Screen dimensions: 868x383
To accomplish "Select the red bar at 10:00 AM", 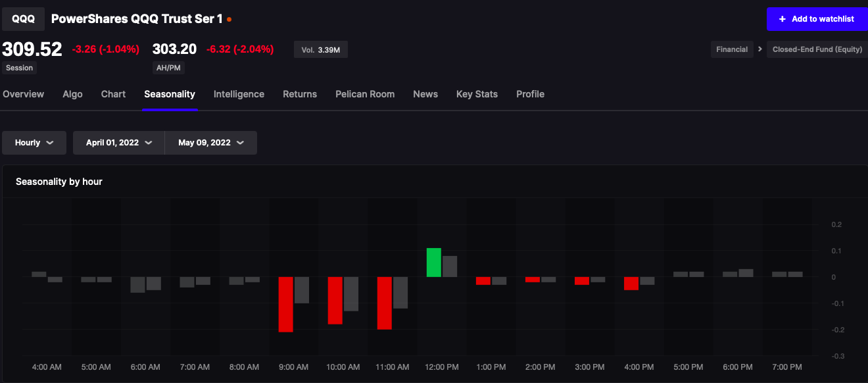I will tap(335, 300).
